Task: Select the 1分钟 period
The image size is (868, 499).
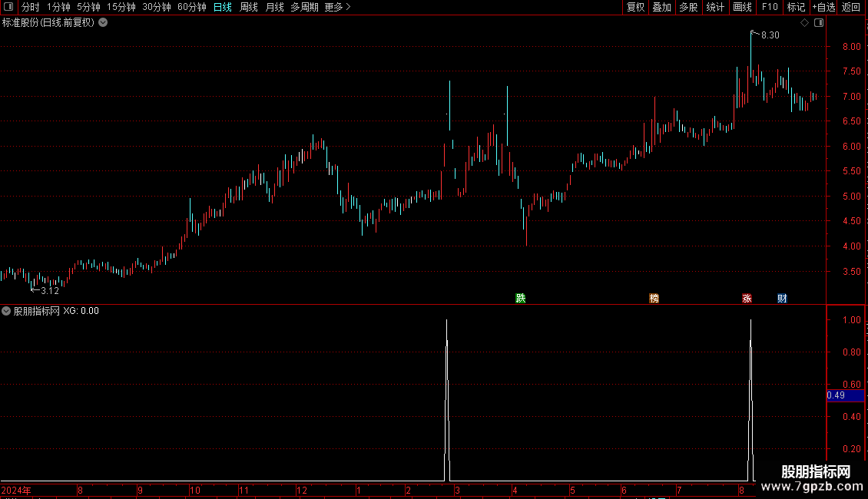Action: pos(58,7)
